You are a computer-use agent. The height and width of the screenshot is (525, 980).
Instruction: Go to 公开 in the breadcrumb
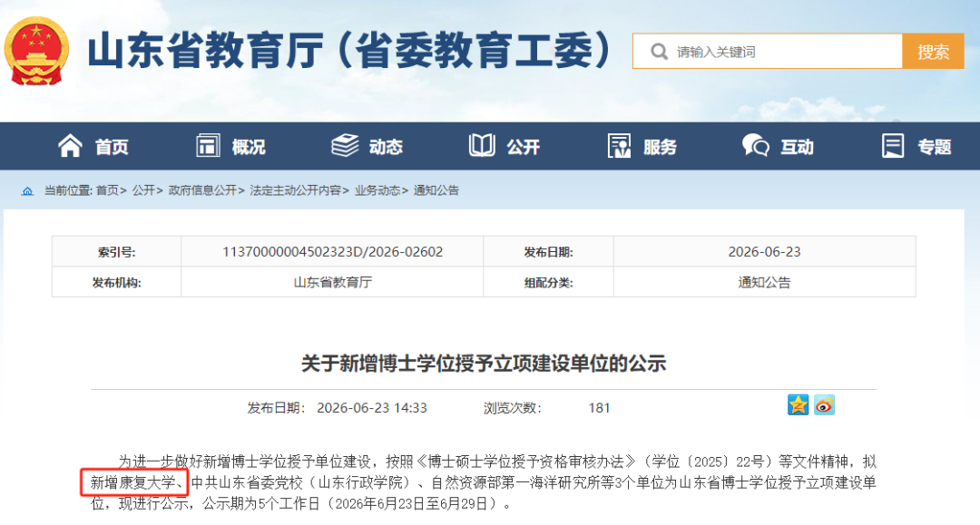(x=143, y=190)
